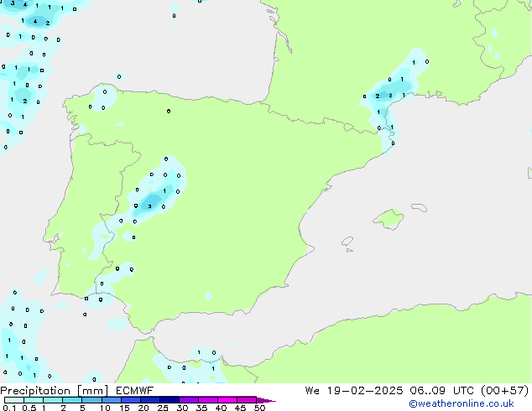Click the 30–35 mm purple legend swatch
Screen dimensions: 532x411
pyautogui.click(x=188, y=400)
